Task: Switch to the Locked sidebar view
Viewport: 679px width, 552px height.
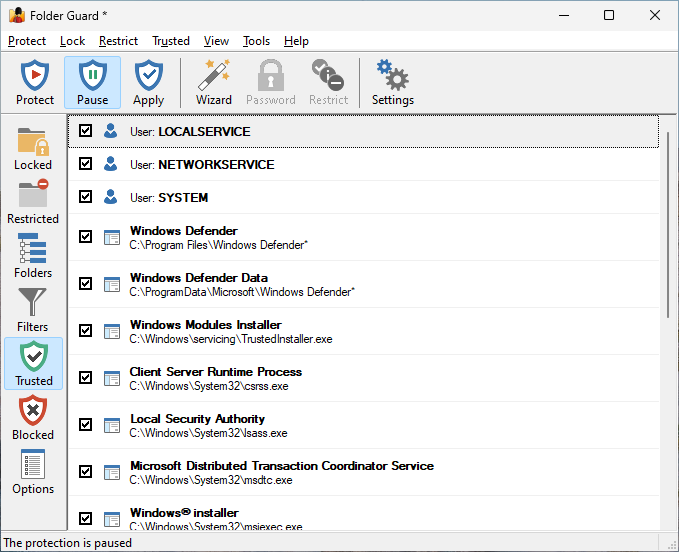Action: [33, 148]
